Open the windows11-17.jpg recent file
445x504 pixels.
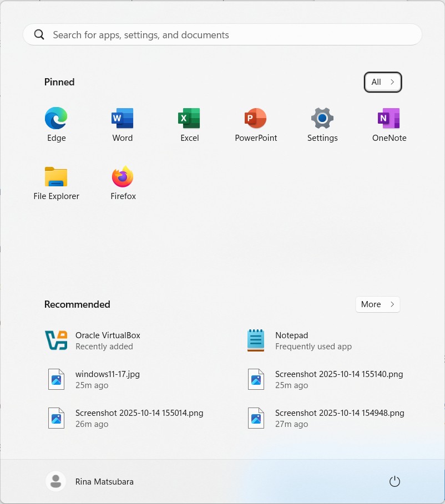pyautogui.click(x=108, y=379)
